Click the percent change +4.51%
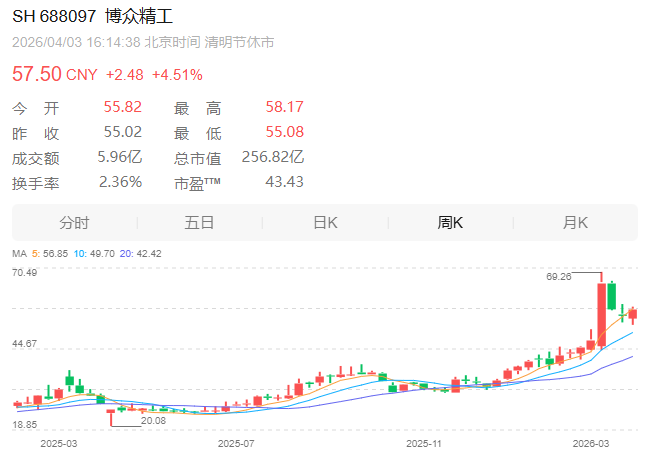 click(x=178, y=75)
